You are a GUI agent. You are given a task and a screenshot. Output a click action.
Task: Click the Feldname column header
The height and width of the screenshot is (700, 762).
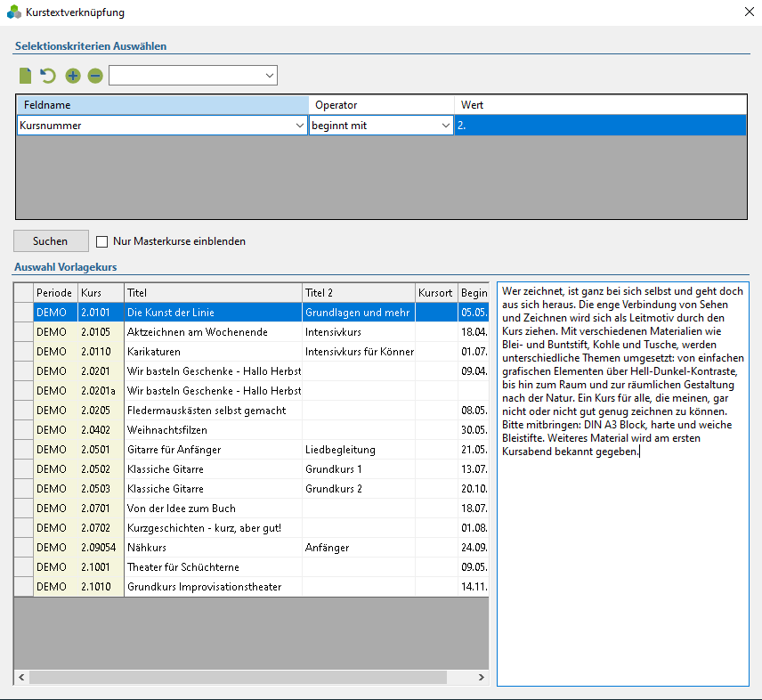(163, 105)
